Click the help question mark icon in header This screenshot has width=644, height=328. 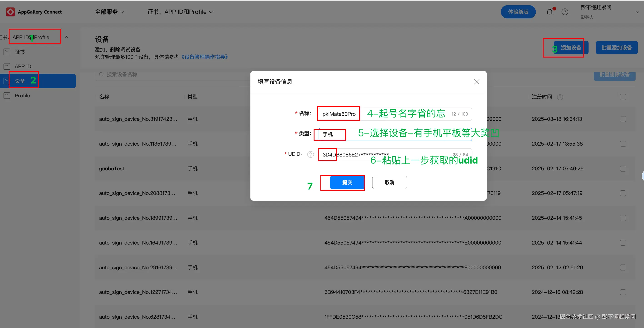pyautogui.click(x=565, y=12)
